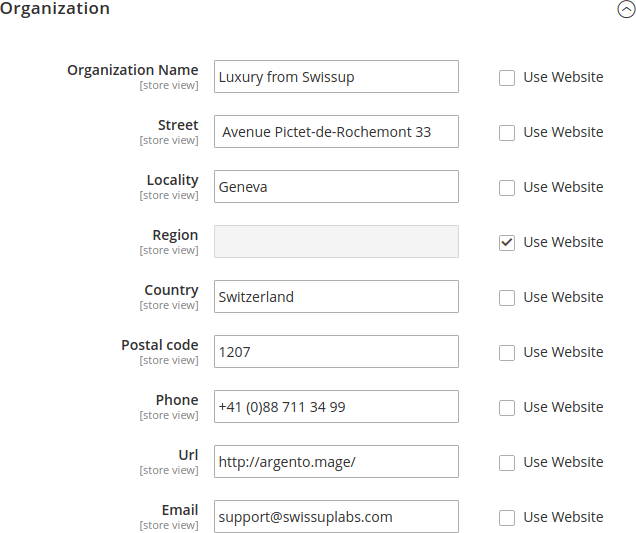The width and height of the screenshot is (636, 533).
Task: Click the Url field with argento.mage
Action: coord(336,461)
